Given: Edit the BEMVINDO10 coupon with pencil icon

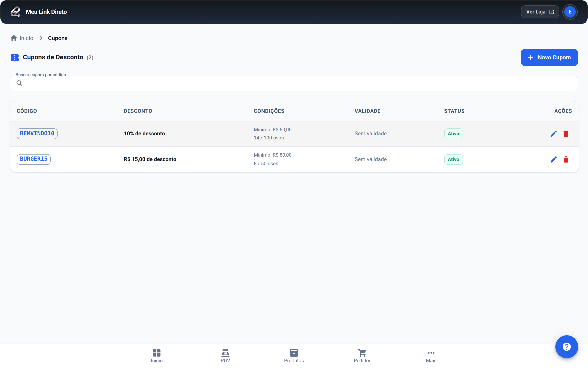Looking at the screenshot, I should point(553,134).
